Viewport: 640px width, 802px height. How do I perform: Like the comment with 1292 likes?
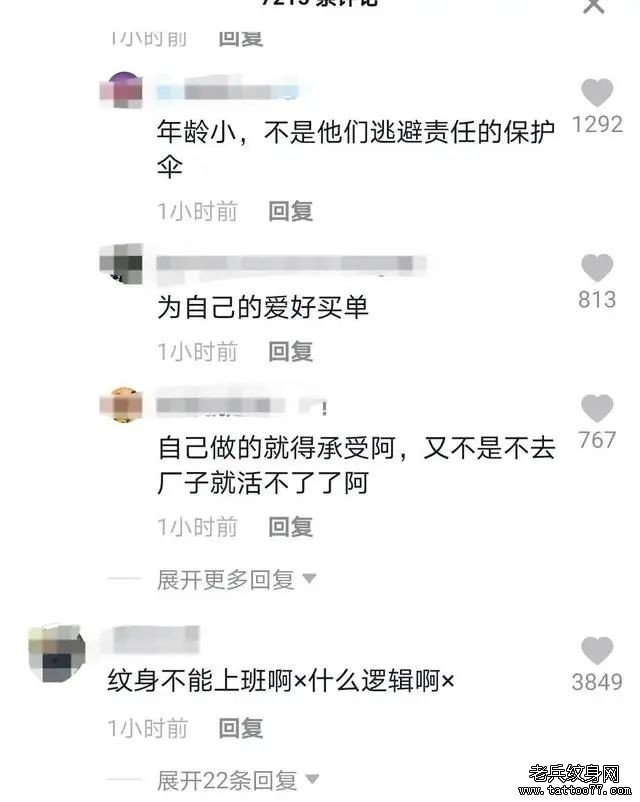pyautogui.click(x=597, y=93)
